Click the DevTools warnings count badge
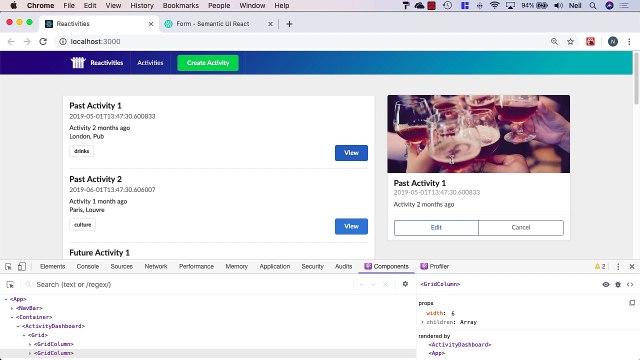 tap(600, 267)
